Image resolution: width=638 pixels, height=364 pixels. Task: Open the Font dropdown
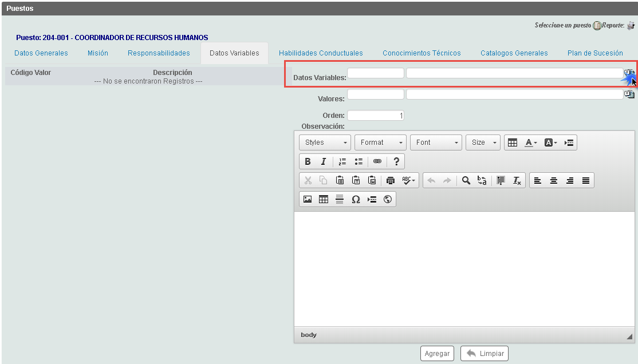click(436, 143)
